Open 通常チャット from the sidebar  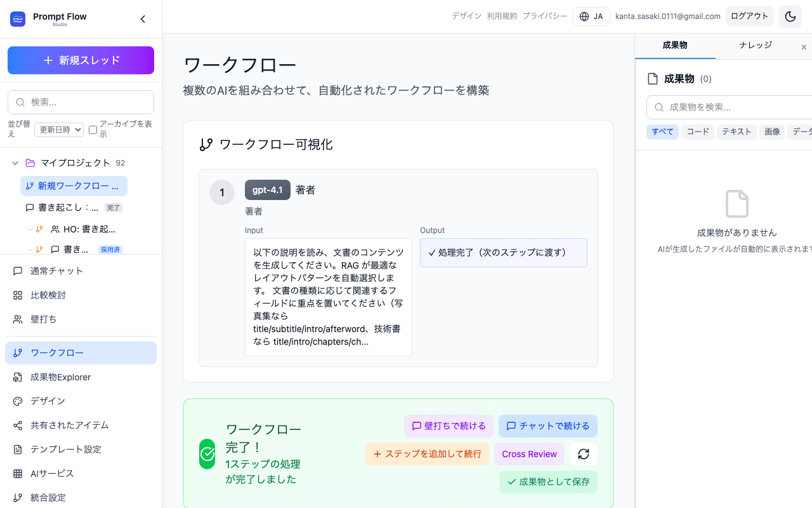(x=81, y=271)
